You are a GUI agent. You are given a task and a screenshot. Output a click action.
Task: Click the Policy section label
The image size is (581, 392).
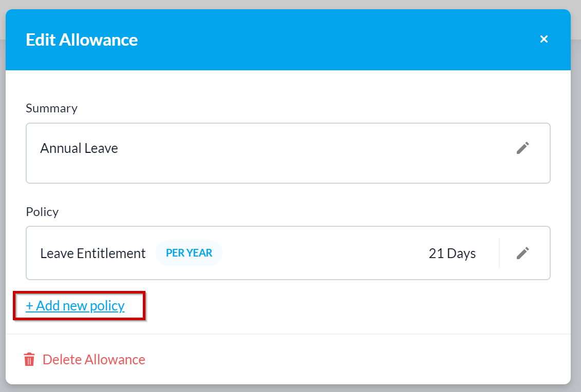[42, 212]
